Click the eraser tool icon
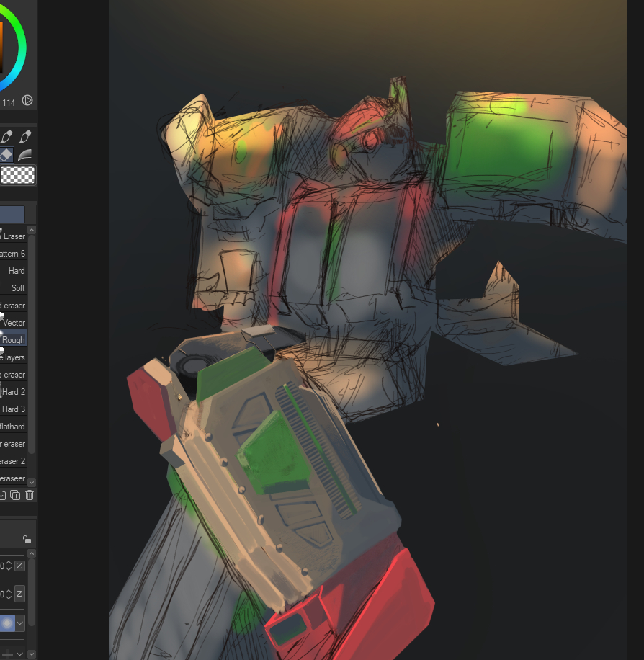This screenshot has height=660, width=644. click(x=6, y=155)
